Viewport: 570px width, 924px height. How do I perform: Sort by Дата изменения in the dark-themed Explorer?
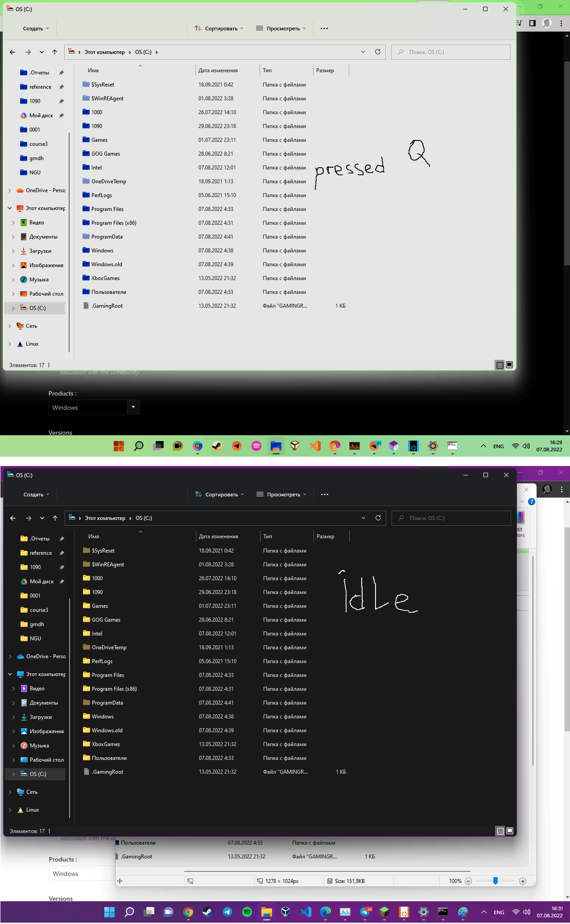coord(218,536)
